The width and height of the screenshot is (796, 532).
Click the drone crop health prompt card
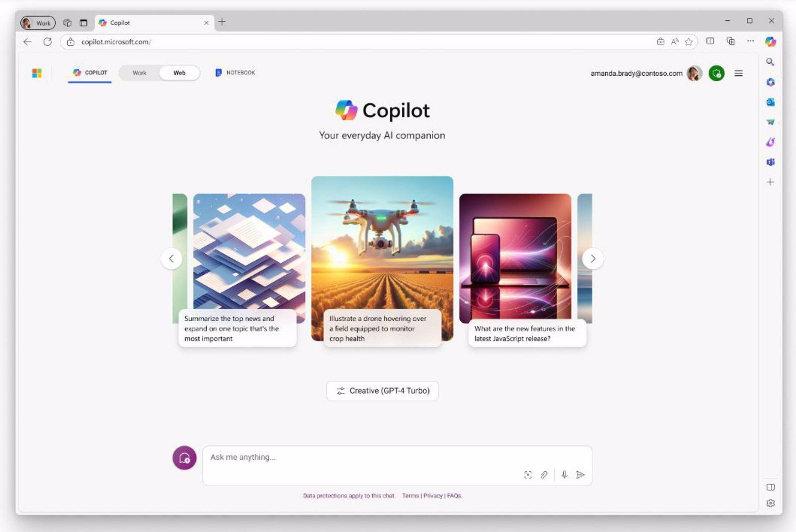(x=382, y=261)
